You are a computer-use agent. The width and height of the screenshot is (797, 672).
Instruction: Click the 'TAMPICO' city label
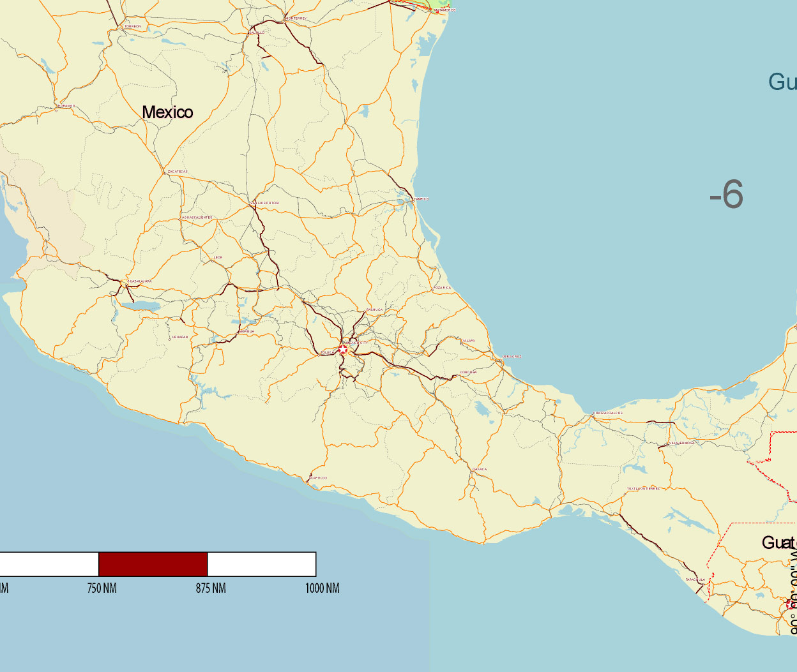tap(421, 199)
